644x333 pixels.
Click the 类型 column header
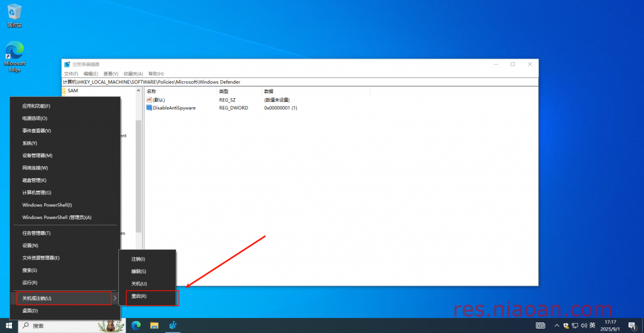[x=239, y=91]
